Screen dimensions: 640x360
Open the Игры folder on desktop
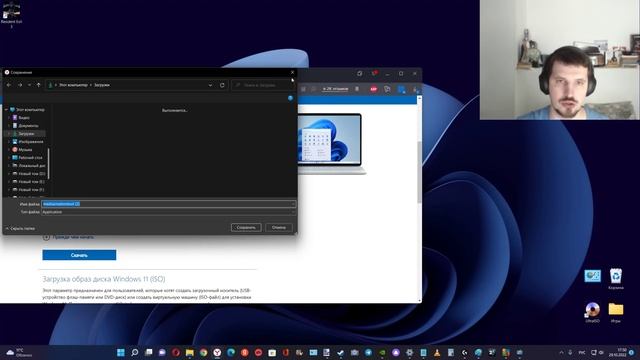(616, 312)
